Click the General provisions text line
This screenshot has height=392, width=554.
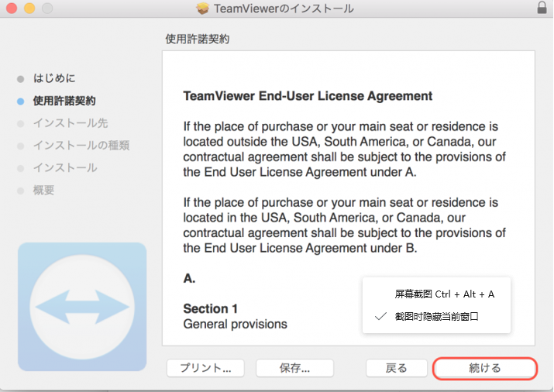click(x=236, y=324)
